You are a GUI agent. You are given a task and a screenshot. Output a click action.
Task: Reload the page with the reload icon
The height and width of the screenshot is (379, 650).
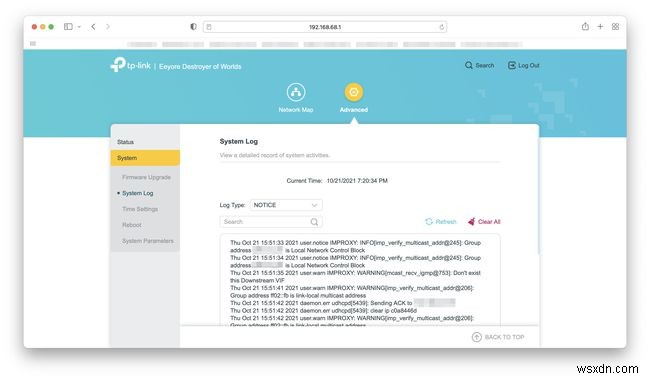point(441,27)
